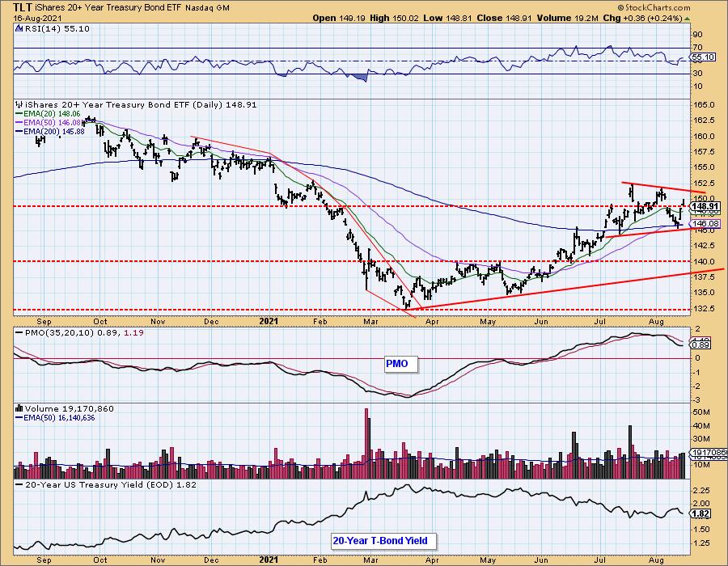The image size is (728, 566).
Task: Click the 1.82 yield value tag
Action: pyautogui.click(x=700, y=513)
